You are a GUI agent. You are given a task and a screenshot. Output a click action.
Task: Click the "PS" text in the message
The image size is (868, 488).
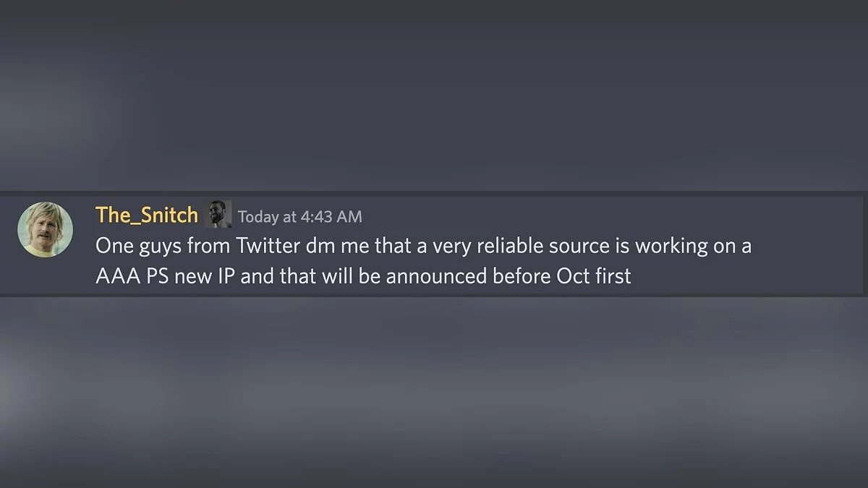pyautogui.click(x=152, y=276)
